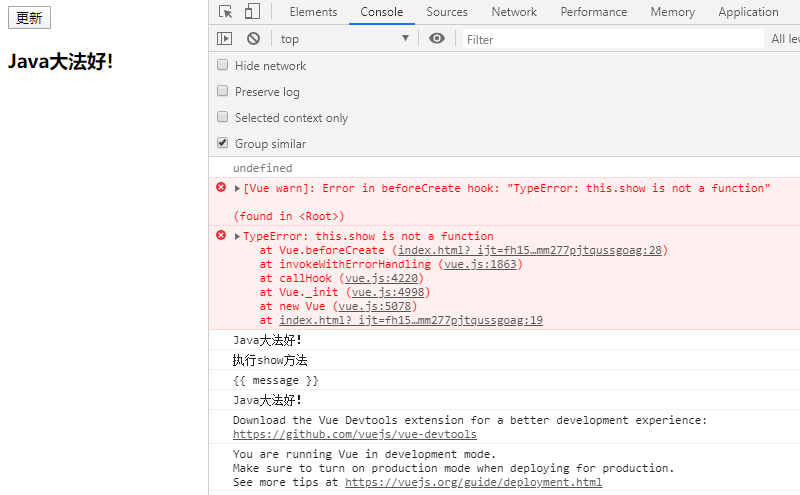Expand the TypeError stack trace arrow

click(x=237, y=237)
